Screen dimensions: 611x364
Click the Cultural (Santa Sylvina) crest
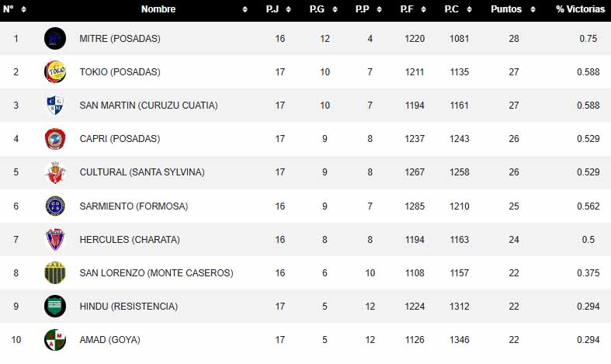[x=55, y=172]
